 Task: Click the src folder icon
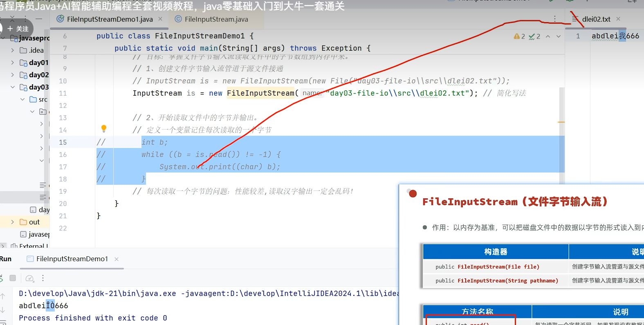point(34,99)
